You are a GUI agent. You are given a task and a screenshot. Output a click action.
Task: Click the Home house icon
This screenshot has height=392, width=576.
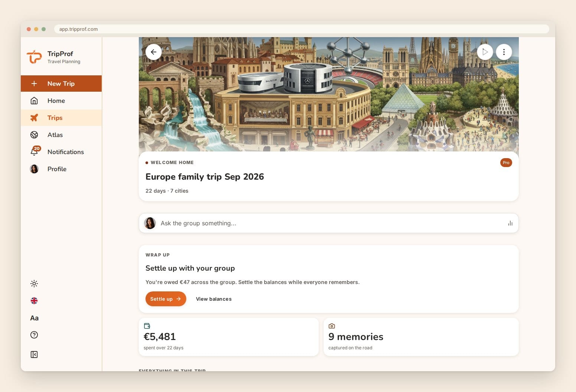click(x=34, y=101)
